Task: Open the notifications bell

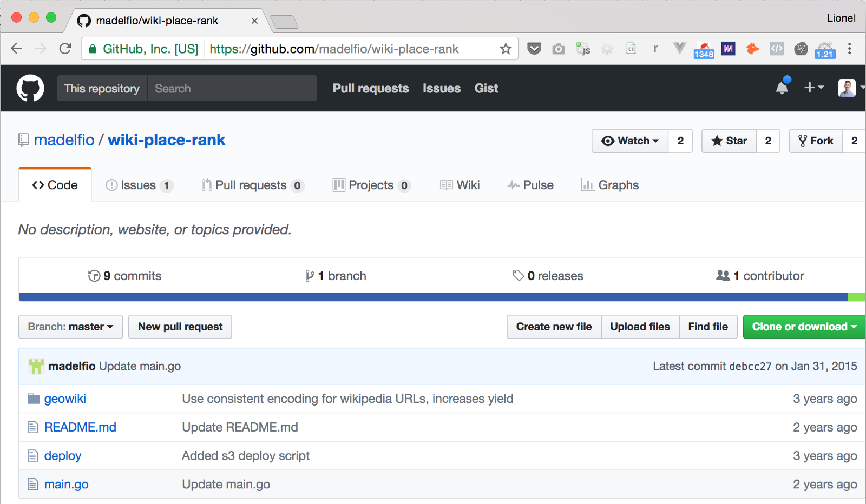Action: 782,88
